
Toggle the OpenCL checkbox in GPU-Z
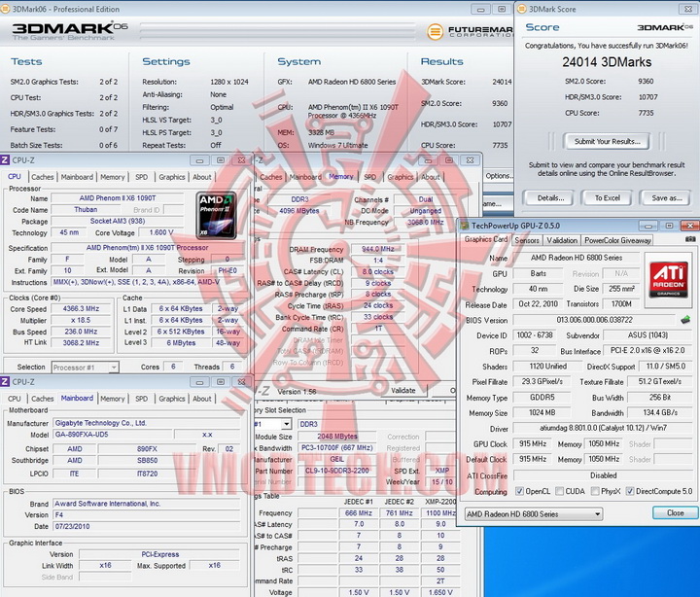(519, 491)
